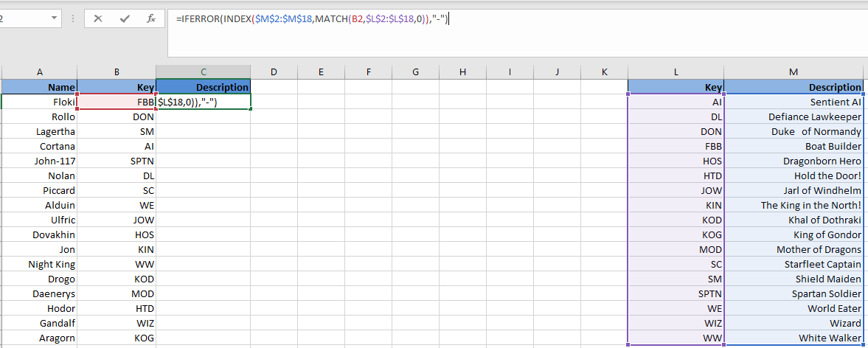Viewport: 868px width, 348px height.
Task: Click the cell with Sentient AI
Action: pos(794,102)
